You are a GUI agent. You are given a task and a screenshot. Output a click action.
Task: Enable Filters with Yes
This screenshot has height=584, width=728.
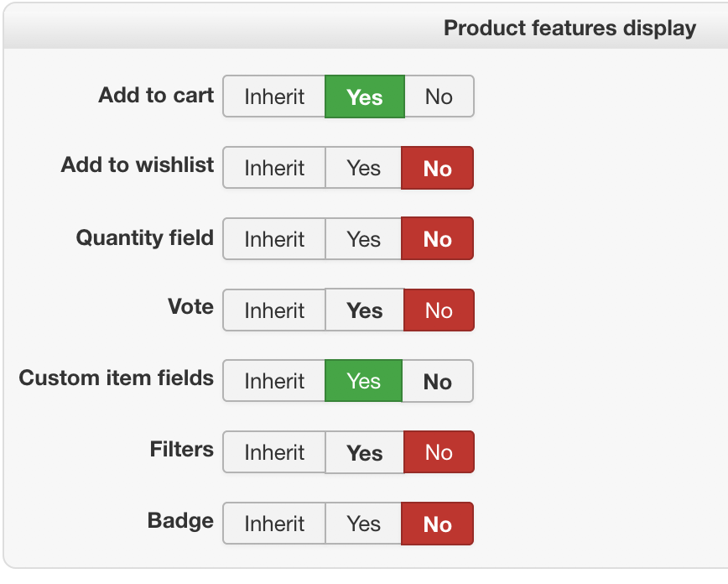click(364, 452)
